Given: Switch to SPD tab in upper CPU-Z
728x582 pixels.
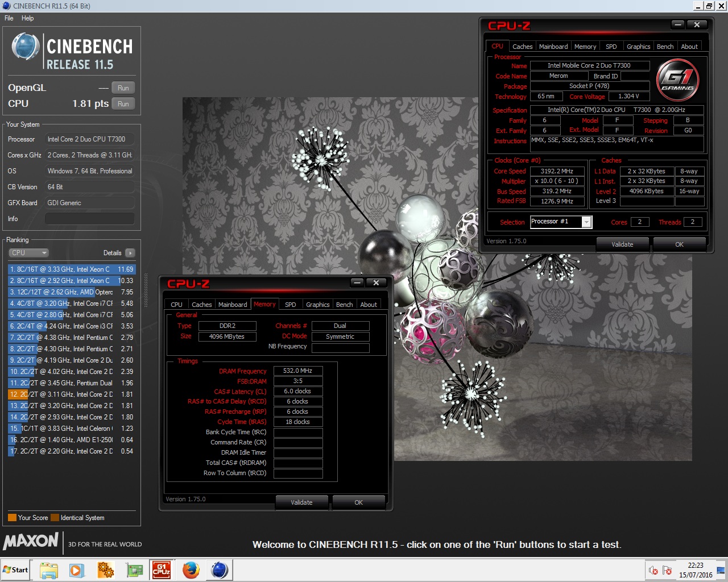Looking at the screenshot, I should [x=611, y=47].
